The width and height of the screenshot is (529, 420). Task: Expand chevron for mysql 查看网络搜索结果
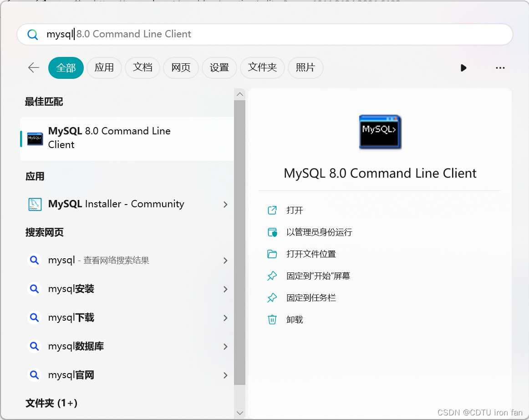[225, 260]
